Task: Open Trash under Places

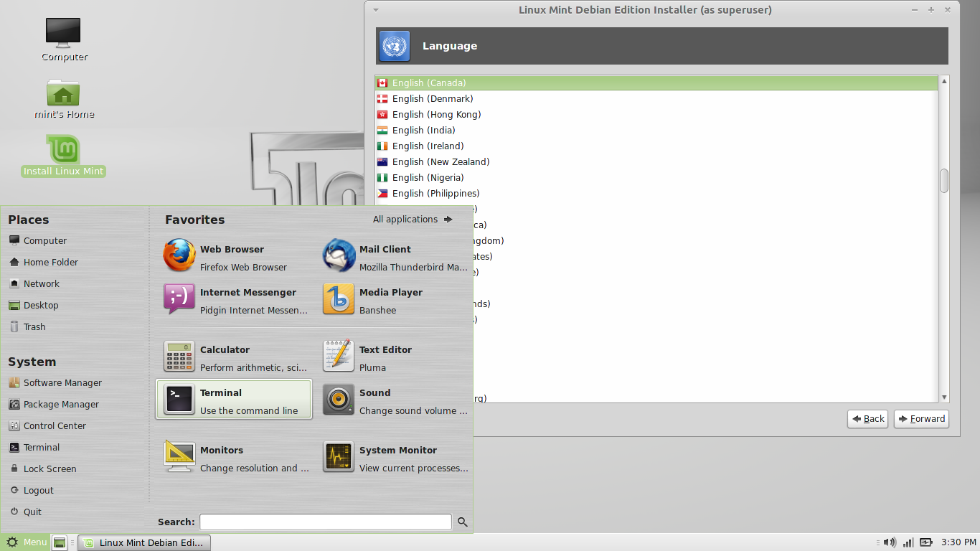Action: 27,327
